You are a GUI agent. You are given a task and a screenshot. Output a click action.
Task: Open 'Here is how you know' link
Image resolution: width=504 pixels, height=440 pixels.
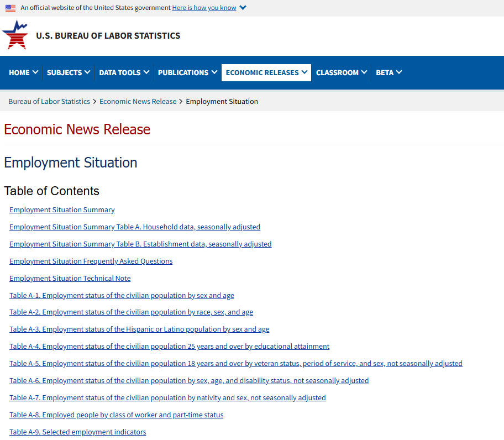point(204,8)
